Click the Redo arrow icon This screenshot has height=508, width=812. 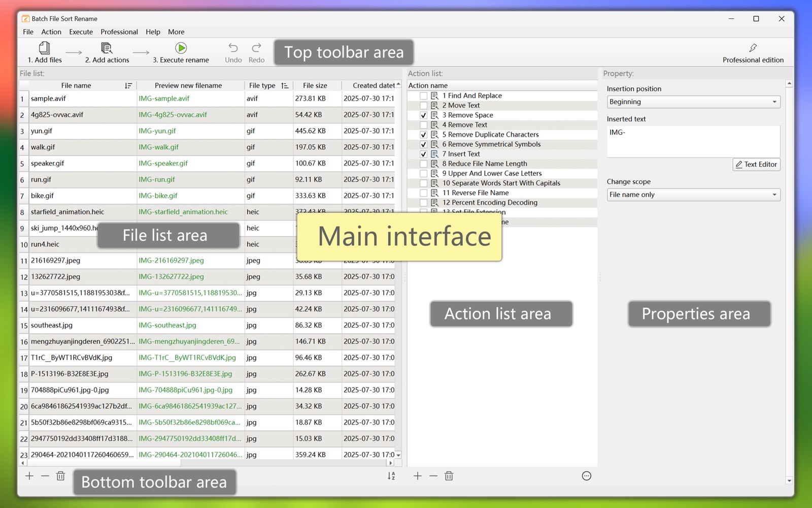pos(256,48)
